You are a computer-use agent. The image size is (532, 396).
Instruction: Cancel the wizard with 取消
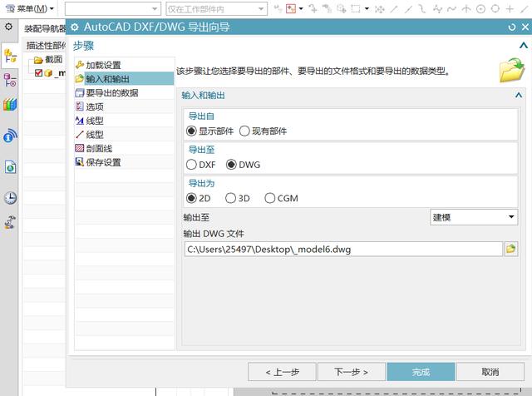click(490, 372)
